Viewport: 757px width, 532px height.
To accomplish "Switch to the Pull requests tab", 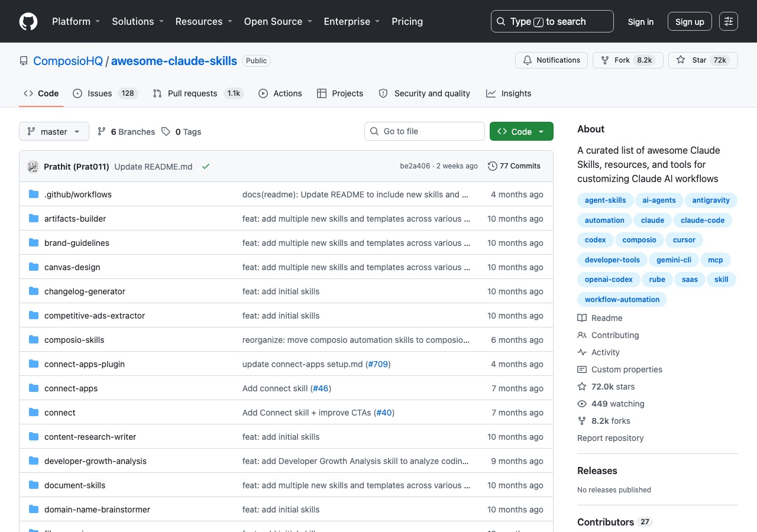I will [198, 93].
